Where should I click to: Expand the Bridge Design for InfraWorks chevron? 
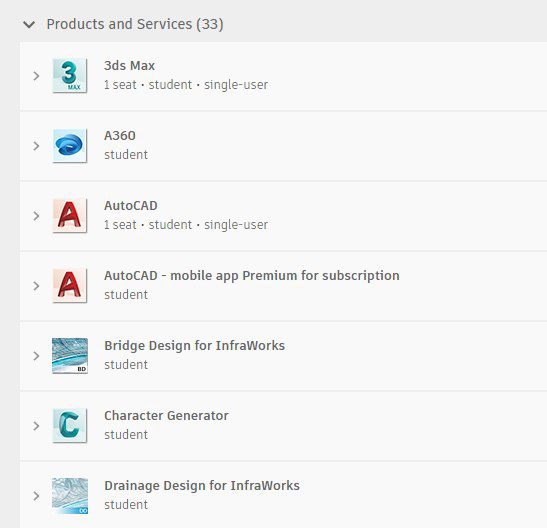point(36,356)
